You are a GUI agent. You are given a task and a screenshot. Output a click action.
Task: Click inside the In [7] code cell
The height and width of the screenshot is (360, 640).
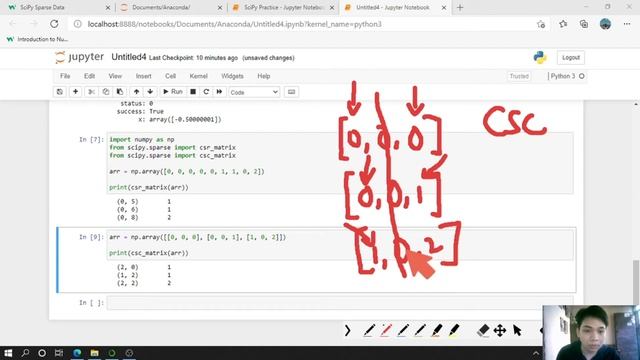click(x=340, y=163)
